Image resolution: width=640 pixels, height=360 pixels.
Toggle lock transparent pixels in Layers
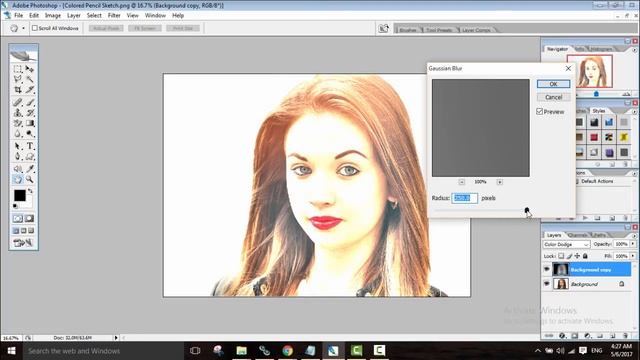(561, 256)
